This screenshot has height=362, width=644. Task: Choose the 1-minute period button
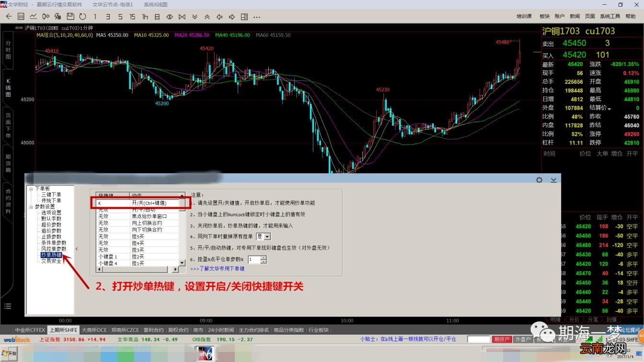[x=95, y=17]
